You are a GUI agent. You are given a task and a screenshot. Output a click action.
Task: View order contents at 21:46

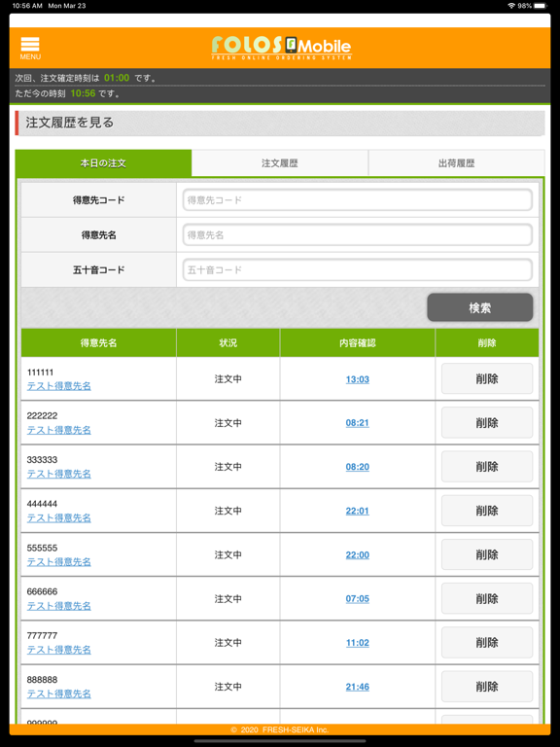coord(358,687)
